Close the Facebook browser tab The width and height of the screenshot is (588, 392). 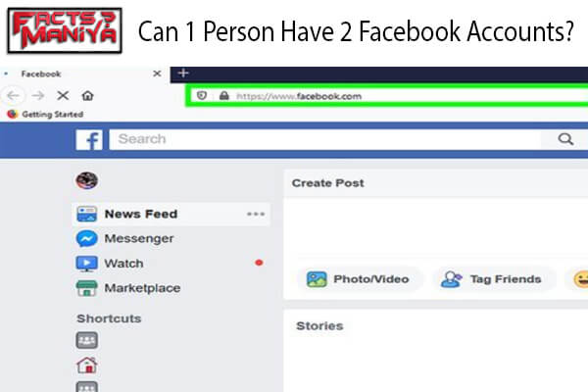pyautogui.click(x=157, y=73)
